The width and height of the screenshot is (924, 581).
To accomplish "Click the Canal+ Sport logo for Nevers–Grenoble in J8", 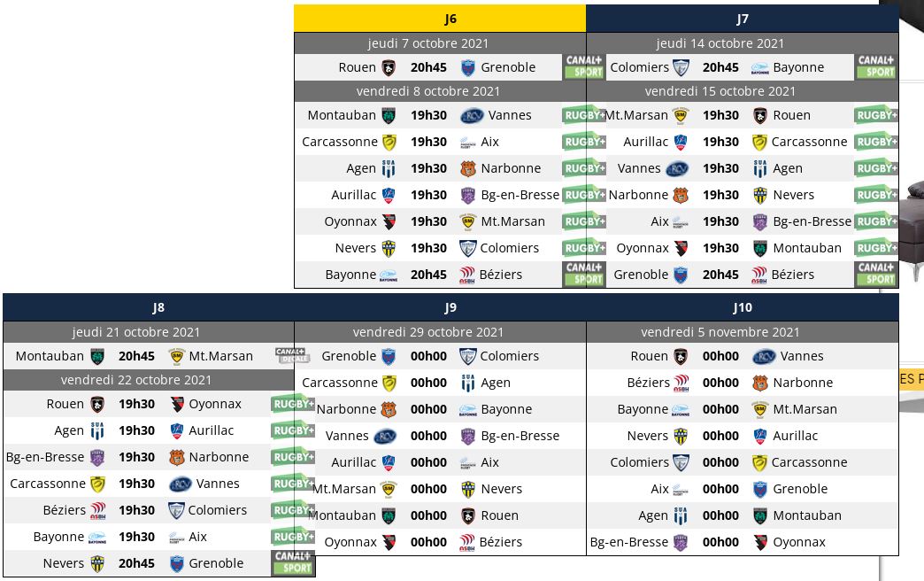I will (293, 562).
